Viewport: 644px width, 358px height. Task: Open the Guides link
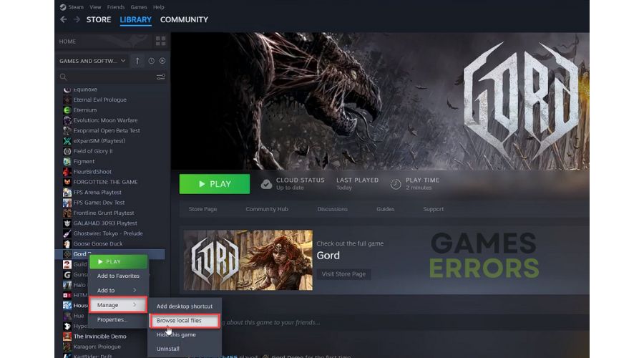pyautogui.click(x=385, y=209)
